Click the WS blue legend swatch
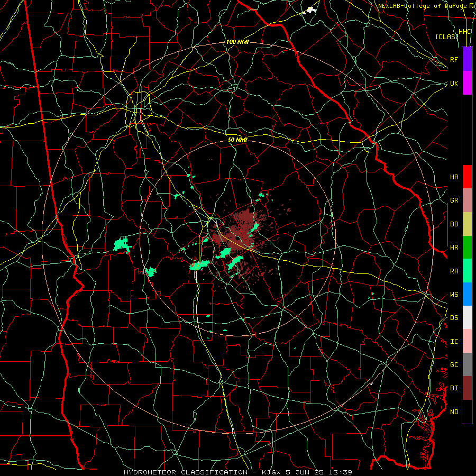This screenshot has height=476, width=476. coord(467,294)
